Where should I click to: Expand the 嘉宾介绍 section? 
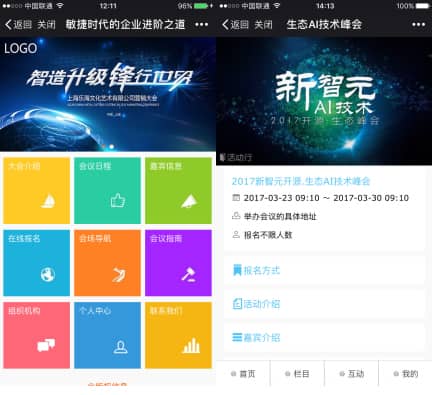[x=324, y=337]
